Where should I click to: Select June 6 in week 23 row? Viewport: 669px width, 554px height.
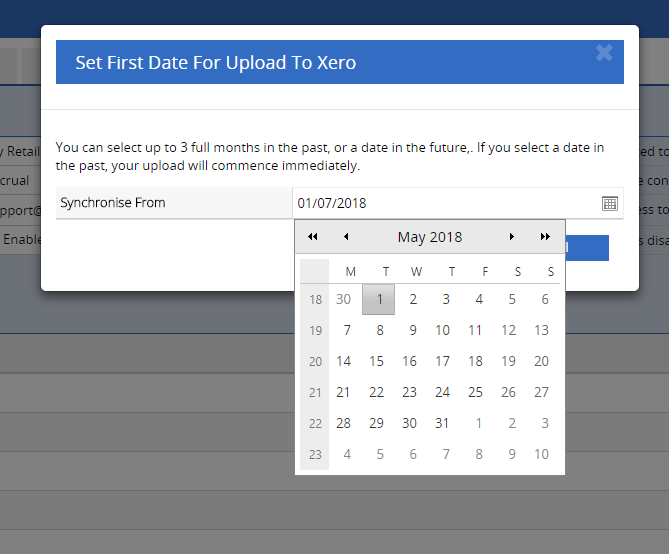[x=411, y=455]
